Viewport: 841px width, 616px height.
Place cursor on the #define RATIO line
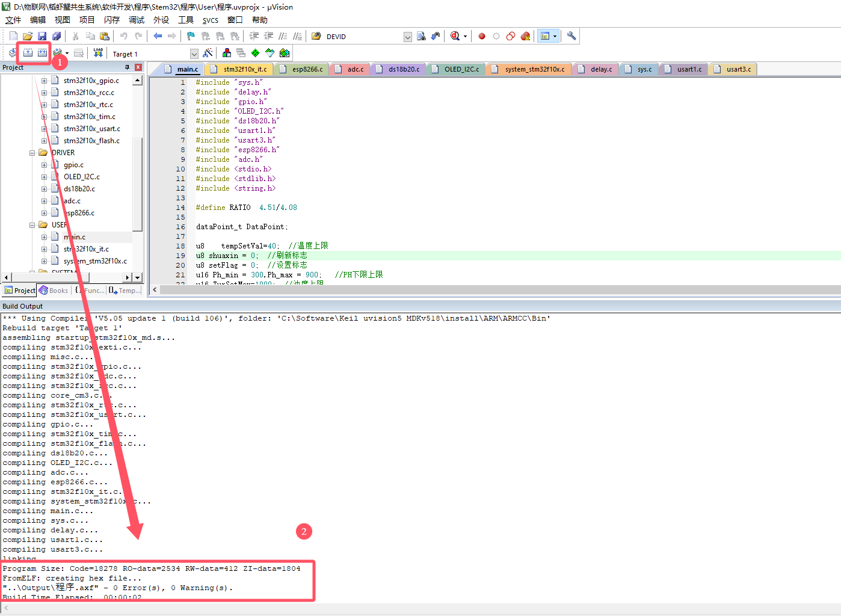click(247, 208)
